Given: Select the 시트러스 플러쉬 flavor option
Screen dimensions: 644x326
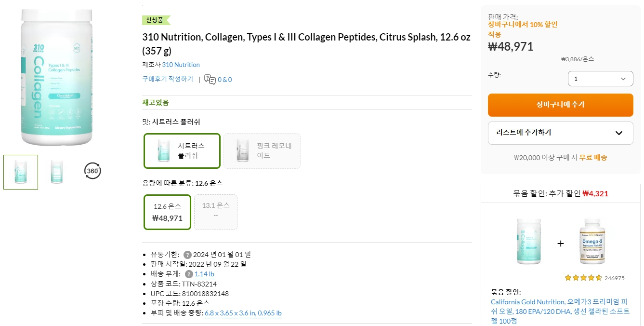Looking at the screenshot, I should tap(182, 150).
